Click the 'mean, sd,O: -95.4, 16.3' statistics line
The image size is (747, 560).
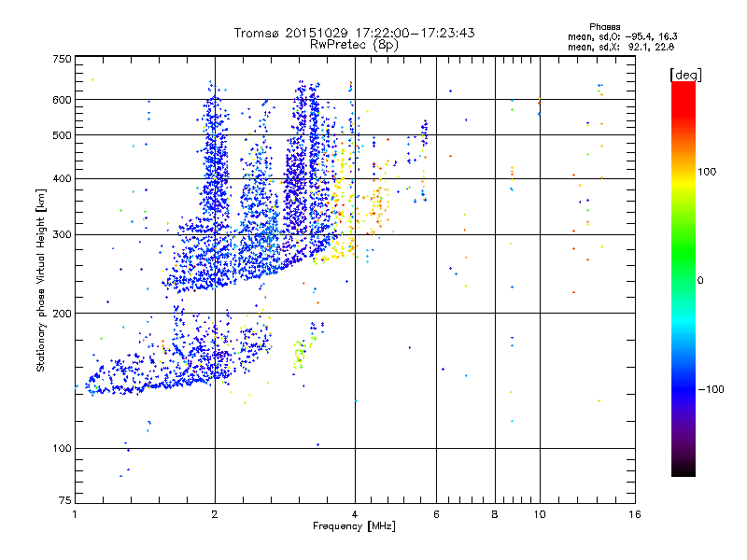622,36
